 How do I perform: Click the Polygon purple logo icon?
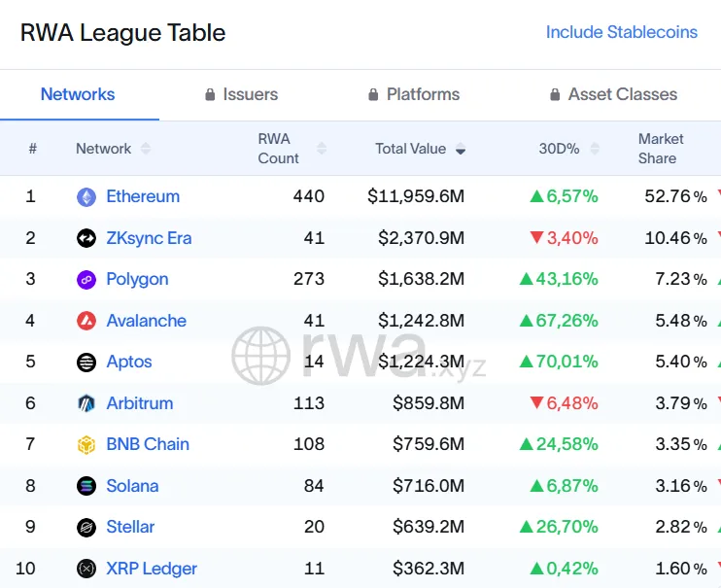[x=86, y=280]
